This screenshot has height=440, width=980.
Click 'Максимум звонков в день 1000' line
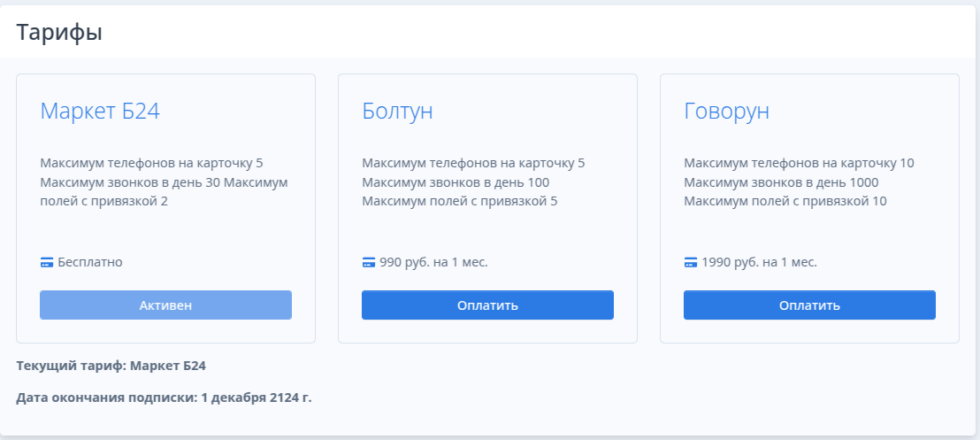pyautogui.click(x=781, y=182)
